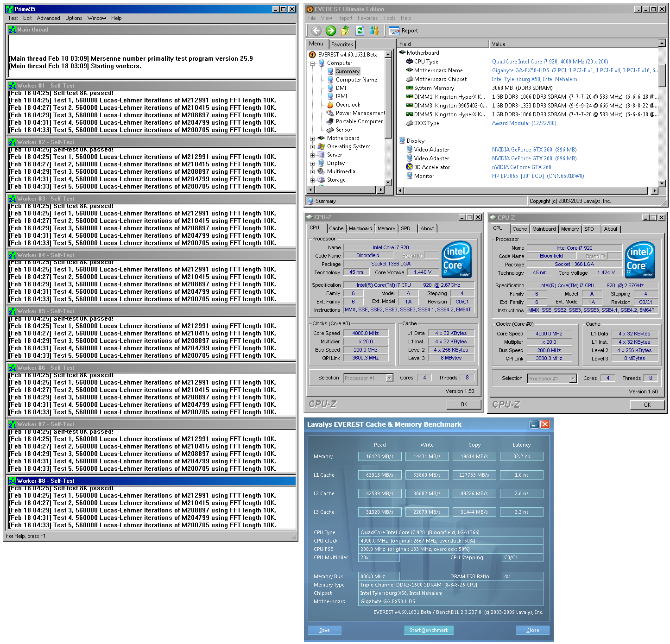
Task: Open Processor #1 dropdown in right CPU-Z
Action: (573, 379)
